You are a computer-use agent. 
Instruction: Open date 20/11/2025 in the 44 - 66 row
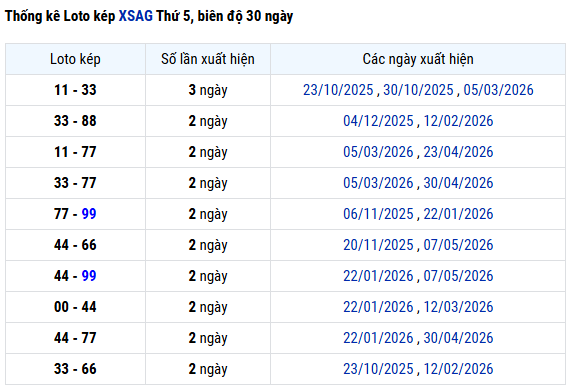[378, 245]
